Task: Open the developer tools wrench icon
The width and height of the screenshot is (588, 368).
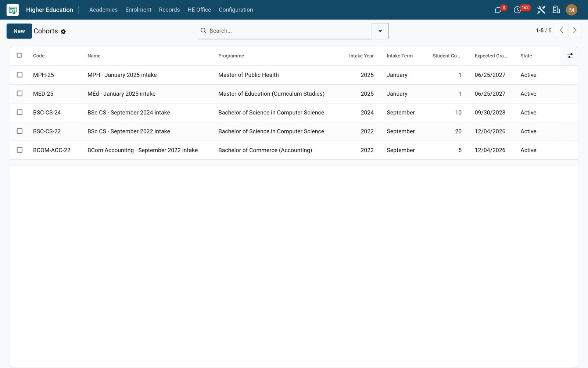Action: 541,10
